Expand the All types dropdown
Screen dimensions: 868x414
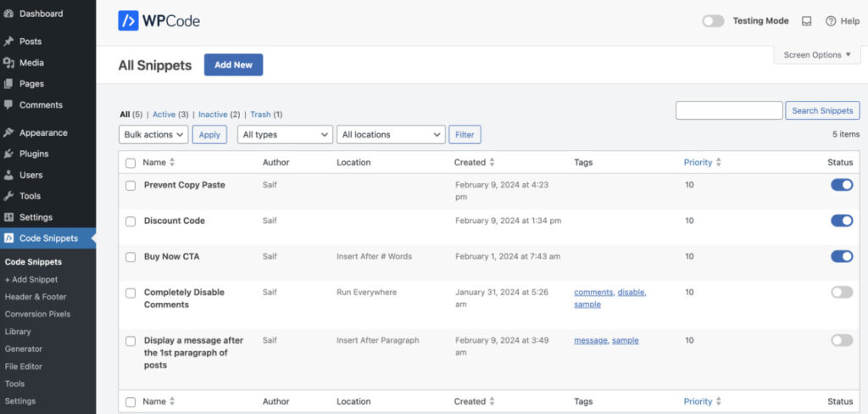tap(285, 134)
